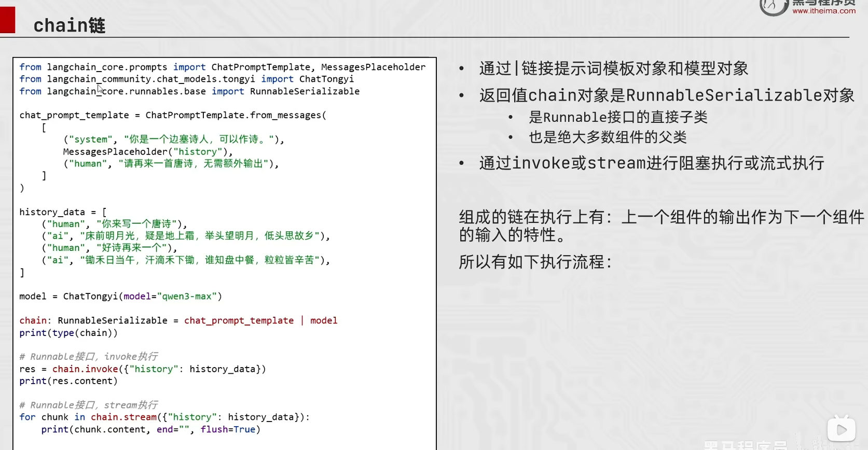This screenshot has width=868, height=450.
Task: Click the 'for chunk in chain.stream' line
Action: point(164,417)
